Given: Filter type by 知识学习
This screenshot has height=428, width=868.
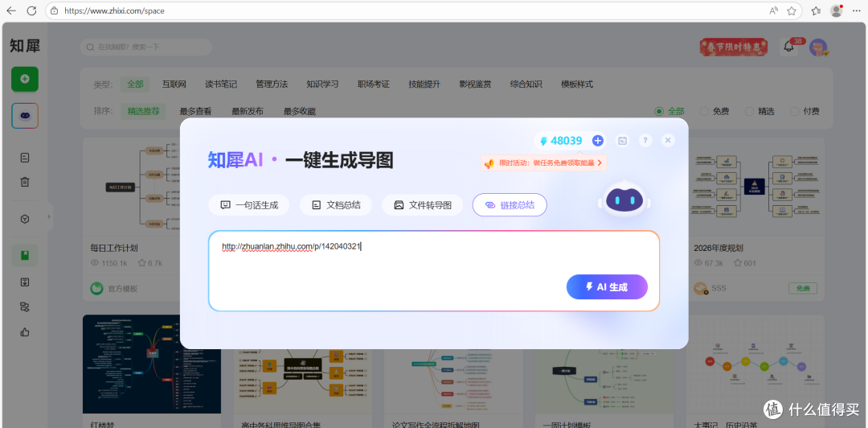Looking at the screenshot, I should coord(323,84).
